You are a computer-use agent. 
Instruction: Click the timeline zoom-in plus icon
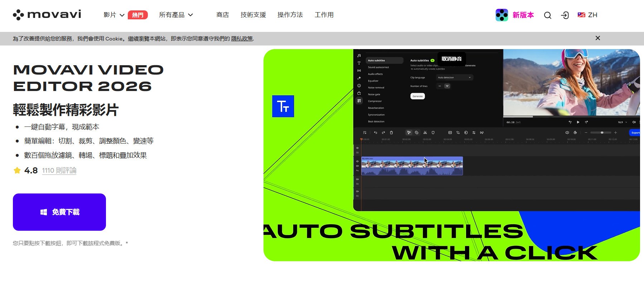click(x=615, y=133)
